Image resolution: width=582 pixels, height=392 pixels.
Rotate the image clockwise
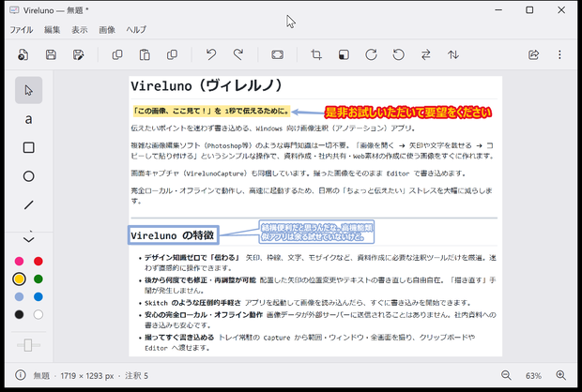point(371,54)
